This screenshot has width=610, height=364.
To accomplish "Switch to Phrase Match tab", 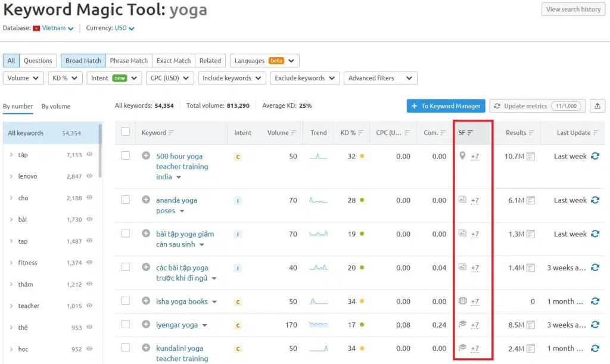I will click(129, 61).
